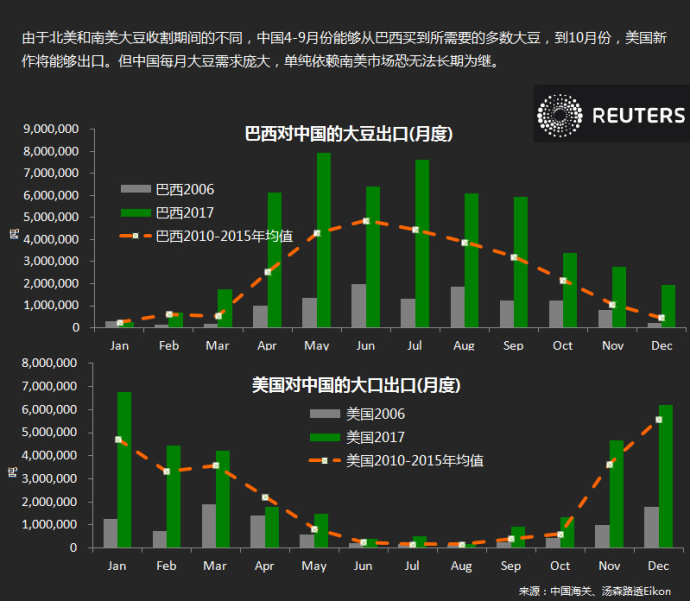Click the Jun average marker on Brazil line

pyautogui.click(x=366, y=221)
